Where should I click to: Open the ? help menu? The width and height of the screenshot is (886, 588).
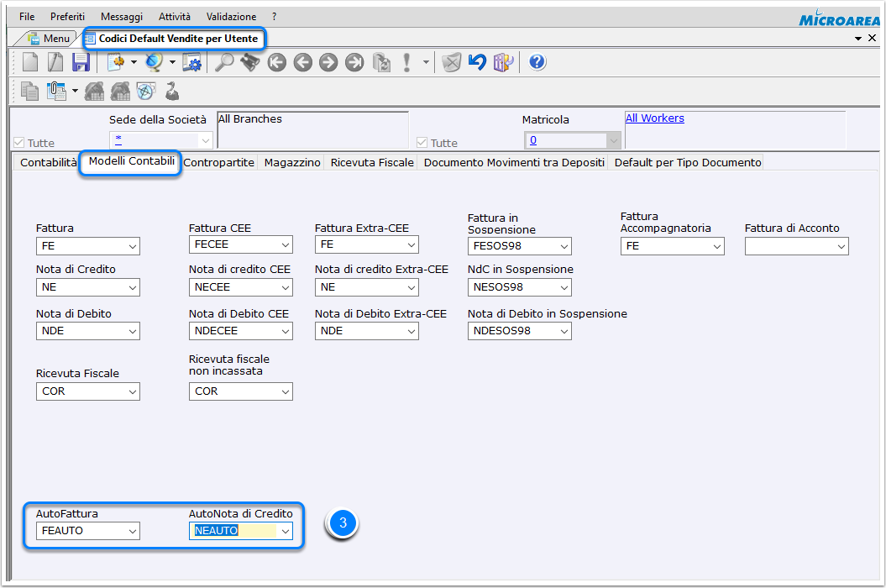point(274,17)
